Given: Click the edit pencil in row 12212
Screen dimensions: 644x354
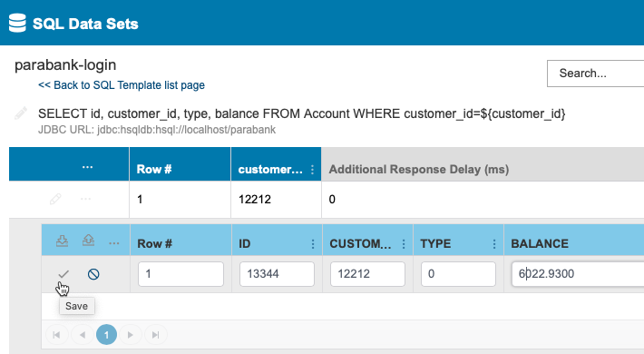Looking at the screenshot, I should (55, 200).
